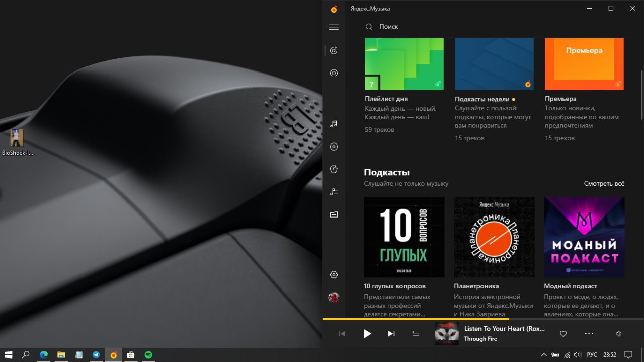Image resolution: width=644 pixels, height=362 pixels.
Task: Skip to next track
Action: [391, 333]
